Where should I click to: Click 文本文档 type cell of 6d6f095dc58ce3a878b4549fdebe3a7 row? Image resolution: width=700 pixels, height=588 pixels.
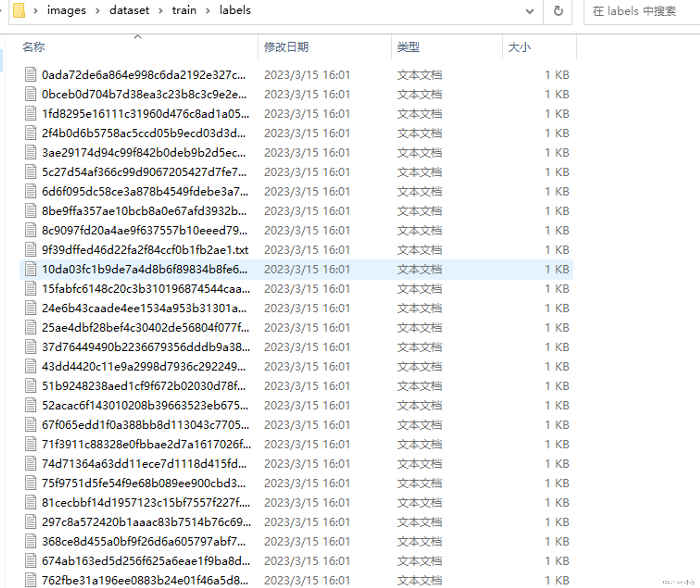(419, 191)
